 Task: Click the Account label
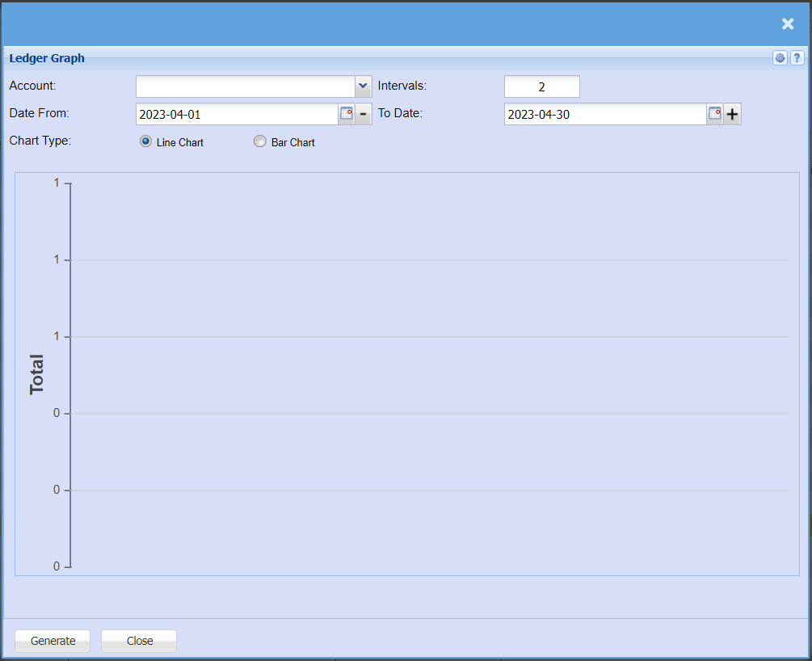32,86
